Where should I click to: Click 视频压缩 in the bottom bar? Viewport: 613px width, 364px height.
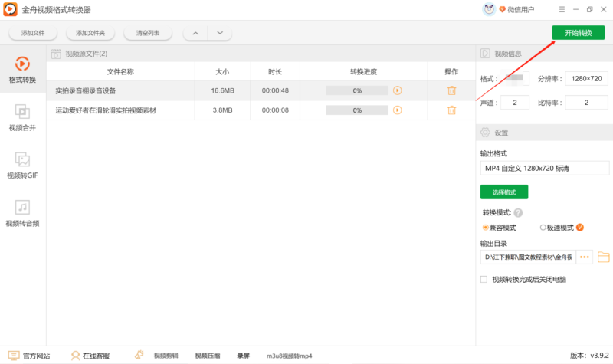click(208, 356)
